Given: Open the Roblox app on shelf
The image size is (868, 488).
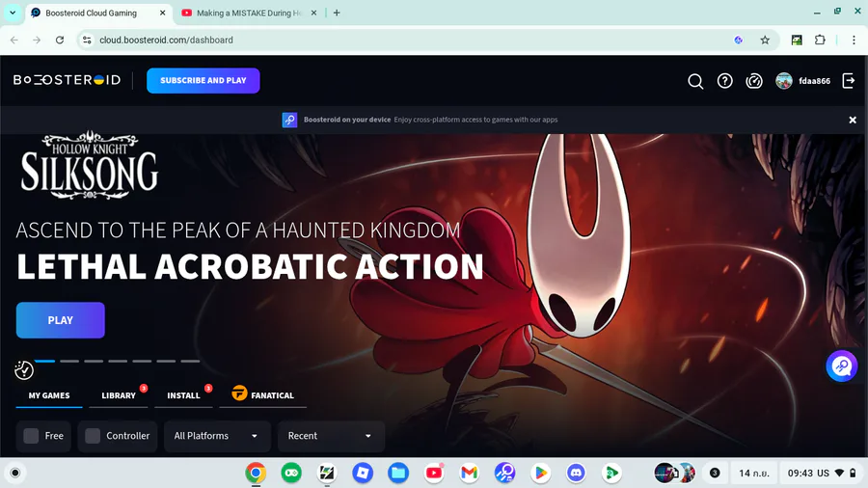Looking at the screenshot, I should [x=363, y=474].
